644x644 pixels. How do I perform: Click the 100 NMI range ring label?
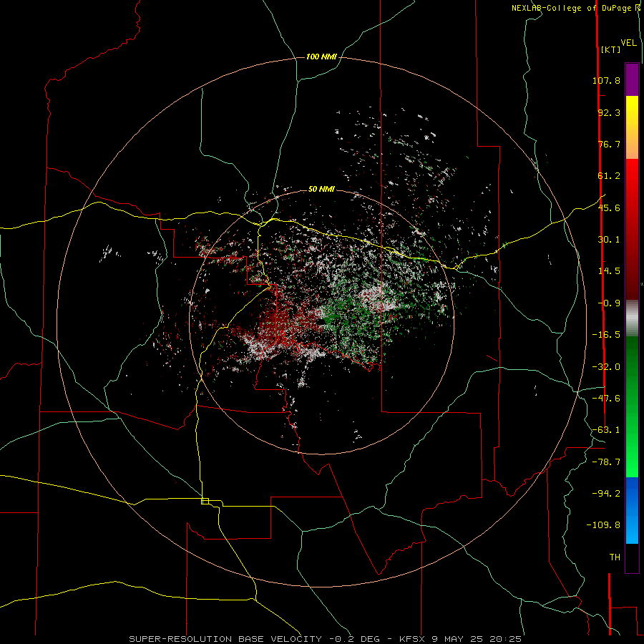coord(321,57)
